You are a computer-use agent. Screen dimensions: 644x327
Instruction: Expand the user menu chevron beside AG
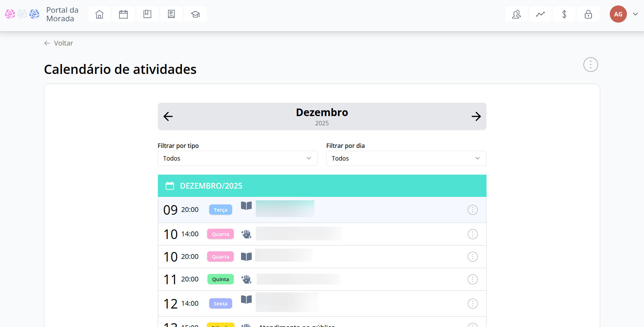(635, 14)
